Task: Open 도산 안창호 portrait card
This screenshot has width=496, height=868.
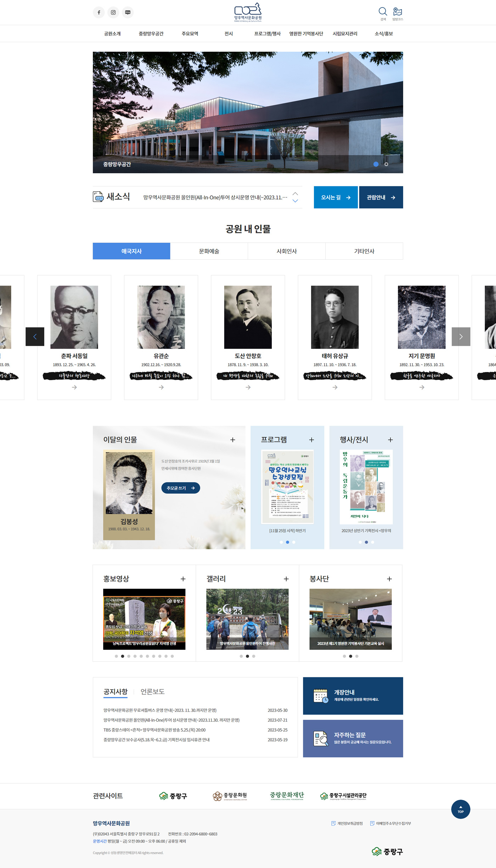Action: pos(248,337)
